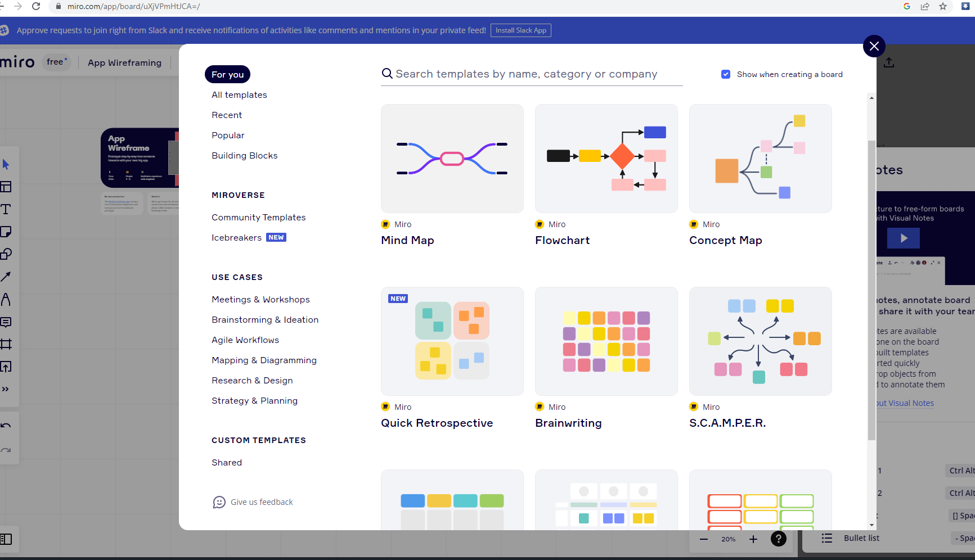Open Popular templates
The width and height of the screenshot is (975, 560).
(228, 136)
